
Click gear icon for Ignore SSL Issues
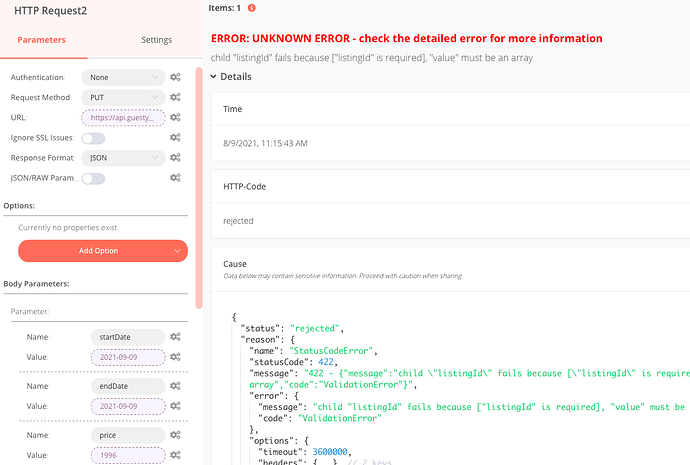(x=175, y=138)
